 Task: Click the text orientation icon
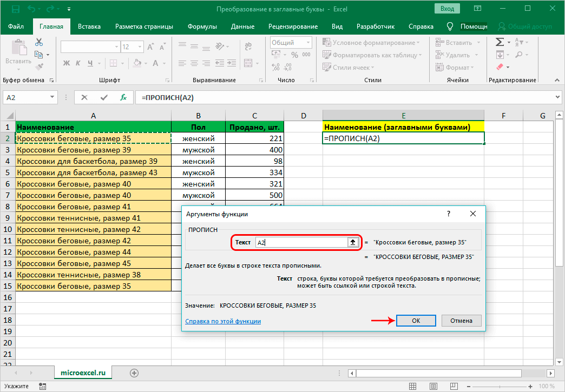tap(219, 46)
